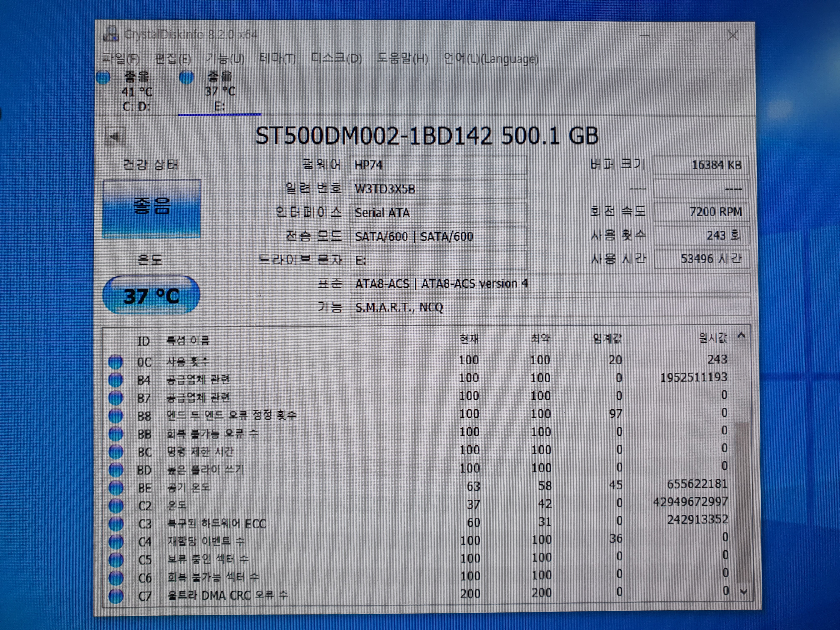Click the SMART list vertical scrollbar thumb
840x630 pixels.
click(x=743, y=502)
